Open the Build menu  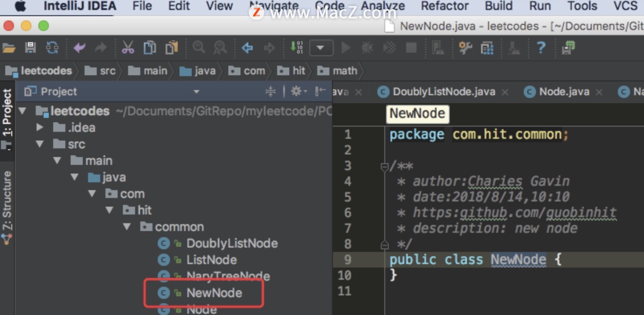(x=498, y=6)
